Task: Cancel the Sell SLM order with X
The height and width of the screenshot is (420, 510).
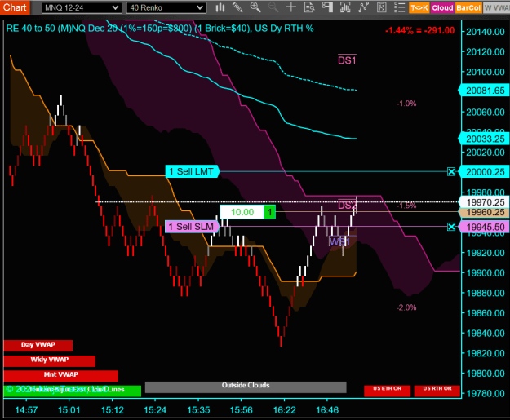Action: pos(451,227)
